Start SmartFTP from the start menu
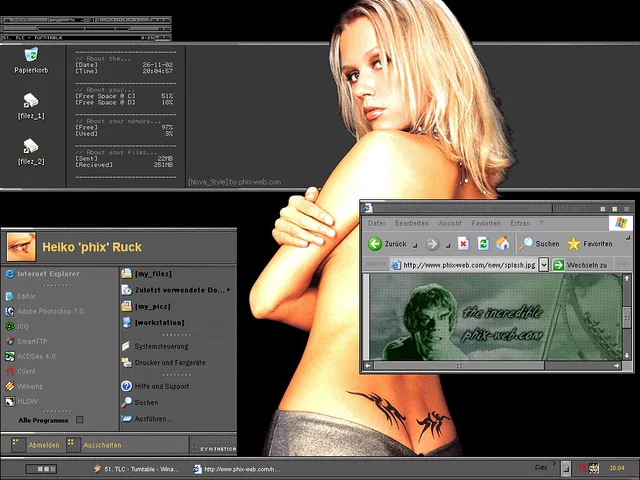The width and height of the screenshot is (640, 480). (x=33, y=341)
